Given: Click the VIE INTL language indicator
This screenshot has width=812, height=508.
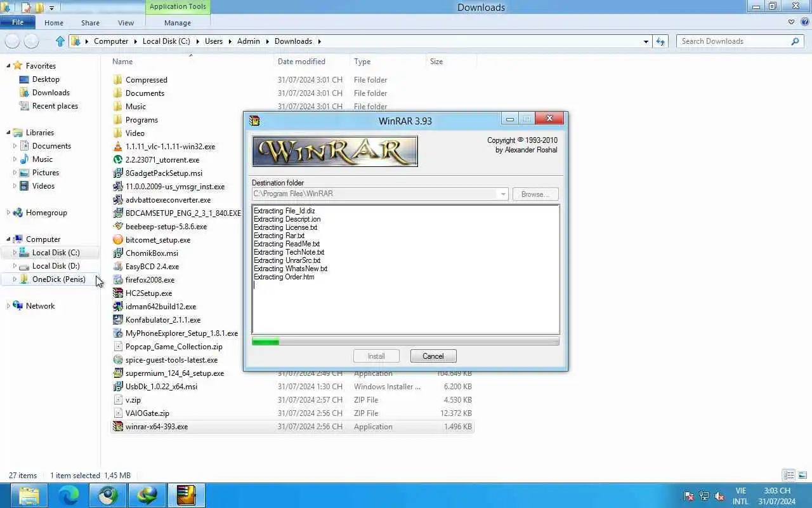Looking at the screenshot, I should 740,496.
